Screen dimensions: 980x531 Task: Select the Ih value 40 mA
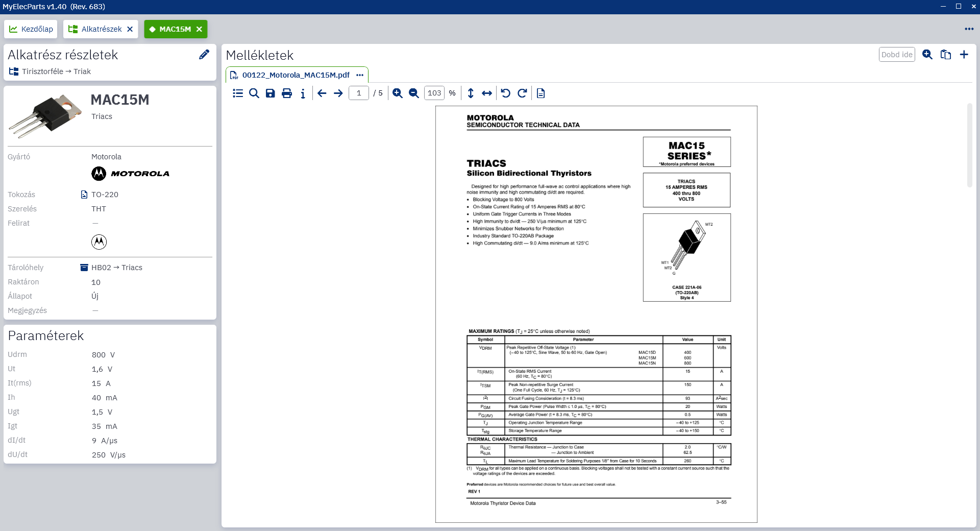click(105, 398)
